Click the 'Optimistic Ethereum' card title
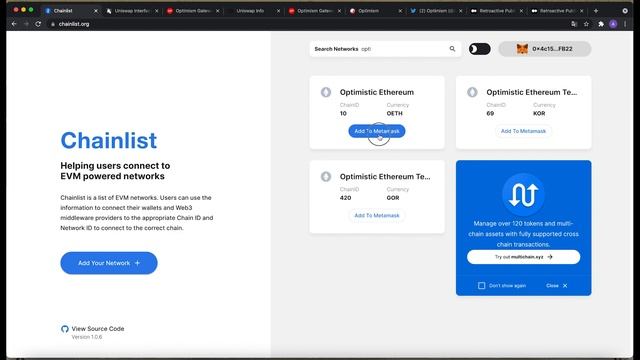640x360 pixels. pos(377,92)
